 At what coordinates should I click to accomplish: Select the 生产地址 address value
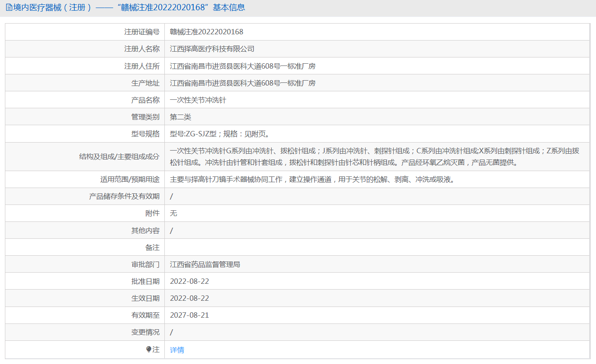[x=243, y=83]
